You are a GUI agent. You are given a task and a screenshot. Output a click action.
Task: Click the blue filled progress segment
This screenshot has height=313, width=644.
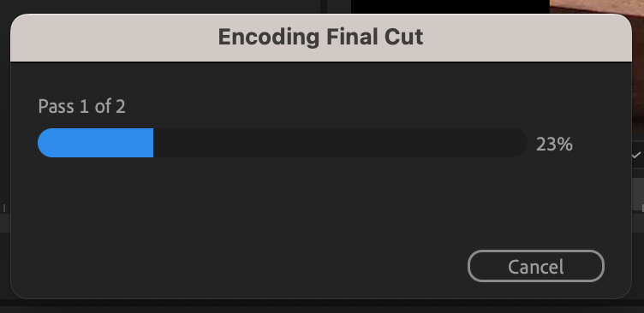[x=95, y=143]
